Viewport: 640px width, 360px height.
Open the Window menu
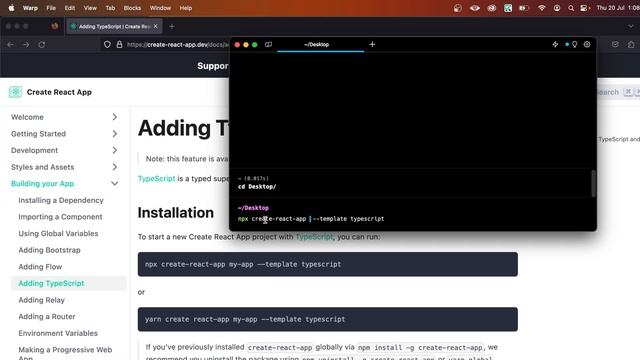point(160,8)
